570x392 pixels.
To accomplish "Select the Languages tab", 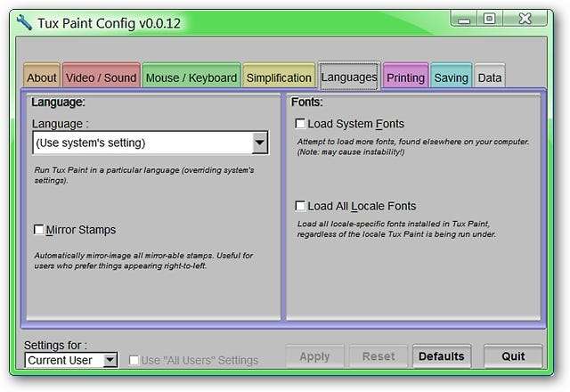I will [x=349, y=76].
